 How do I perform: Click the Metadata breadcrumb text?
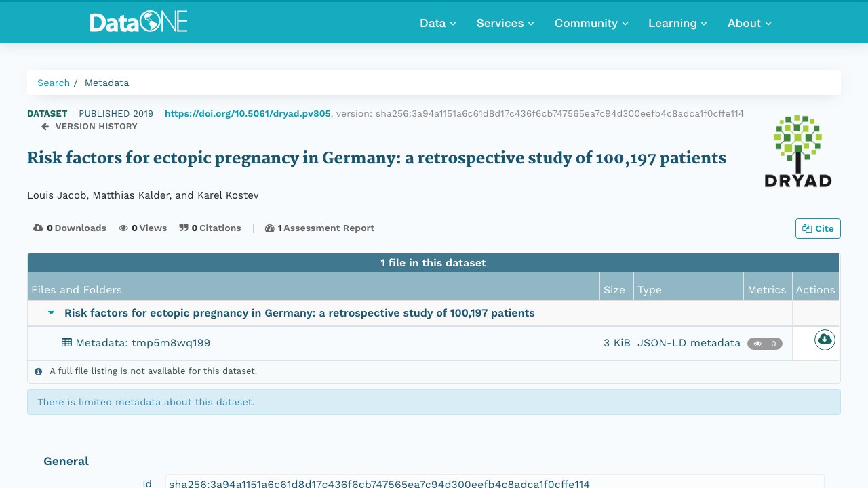(x=106, y=83)
